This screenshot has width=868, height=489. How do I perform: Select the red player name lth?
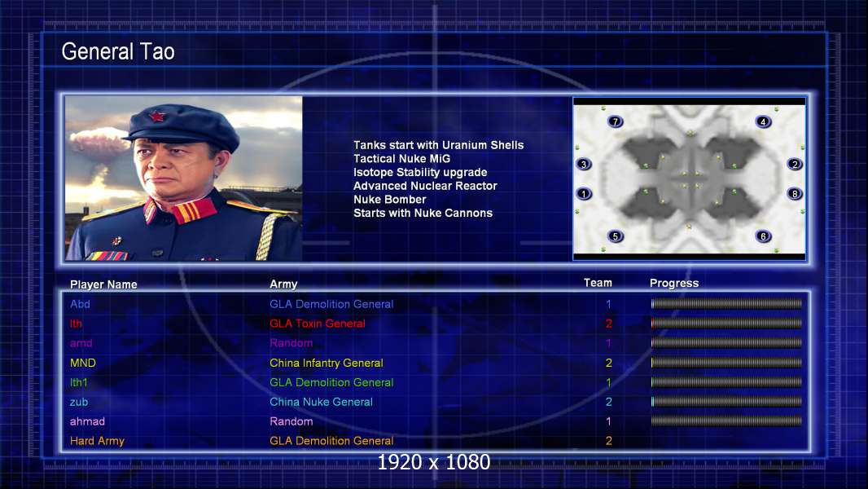pyautogui.click(x=76, y=324)
